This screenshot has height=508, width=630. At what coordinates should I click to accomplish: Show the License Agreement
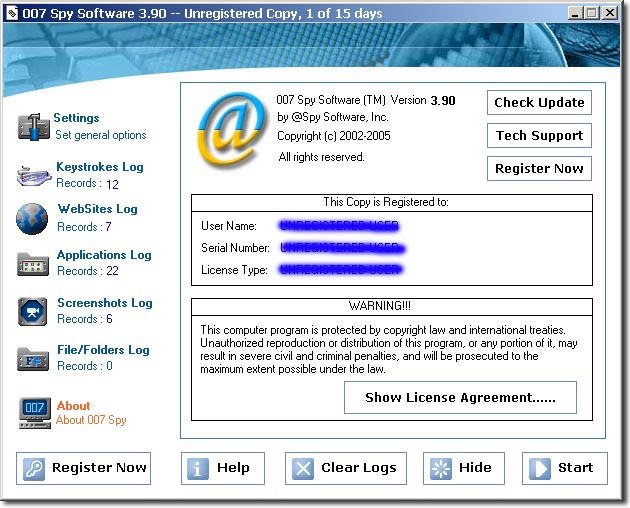click(x=460, y=397)
